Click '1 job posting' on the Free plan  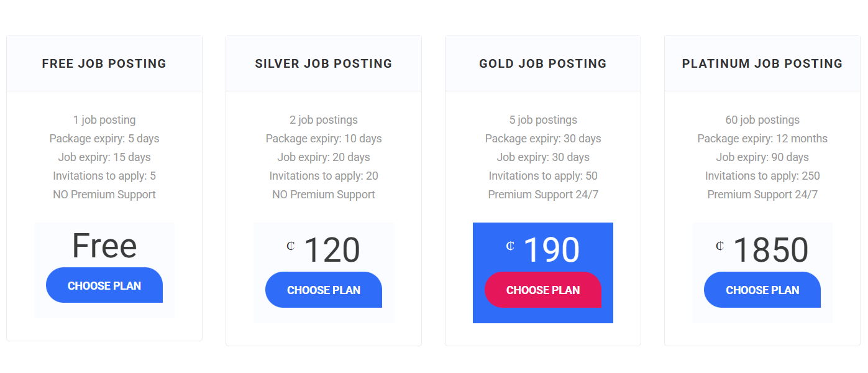pyautogui.click(x=104, y=119)
